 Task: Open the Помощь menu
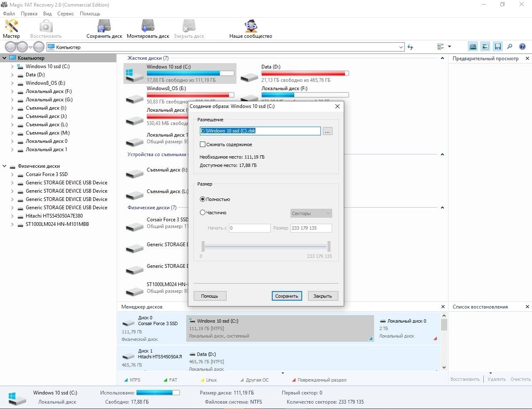click(90, 14)
